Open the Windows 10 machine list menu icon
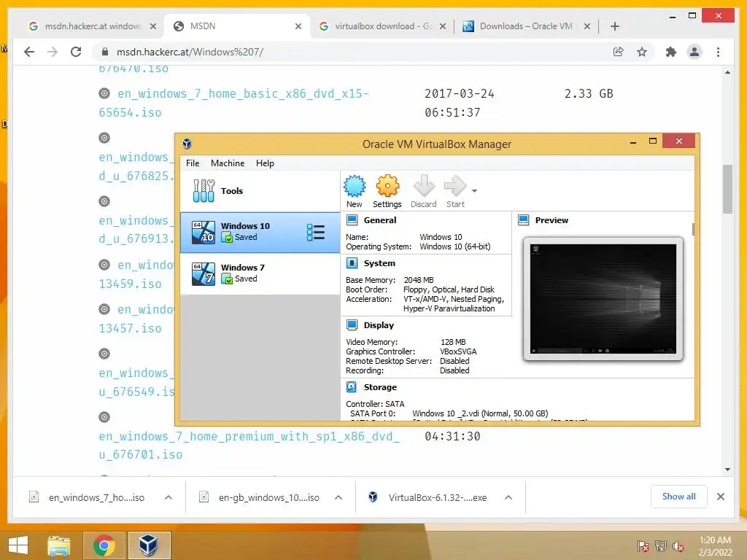This screenshot has width=747, height=560. click(316, 233)
